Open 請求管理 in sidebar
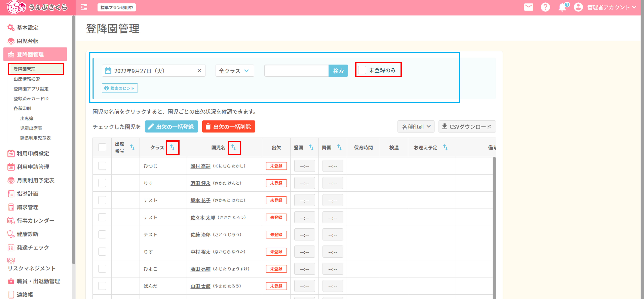Image resolution: width=644 pixels, height=299 pixels. [x=23, y=207]
